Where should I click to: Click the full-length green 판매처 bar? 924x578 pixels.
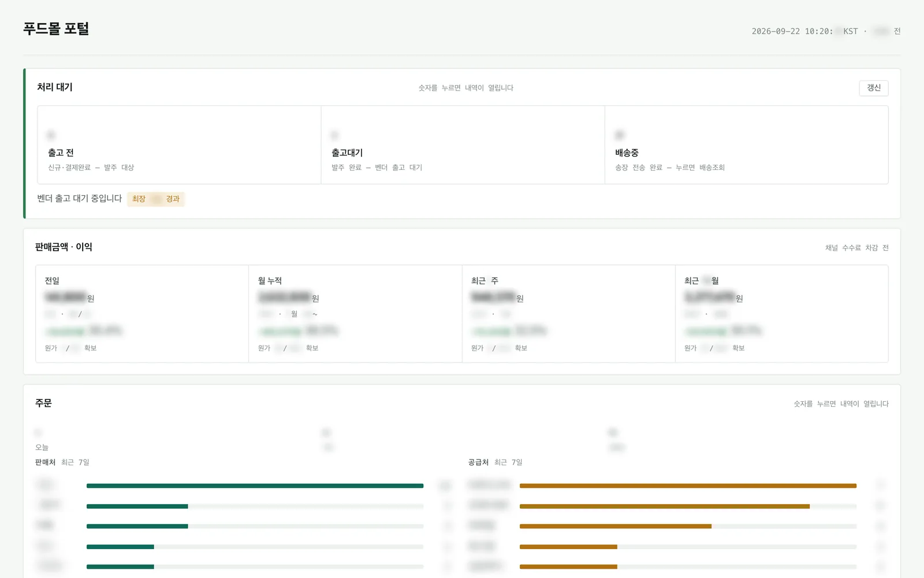coord(255,486)
